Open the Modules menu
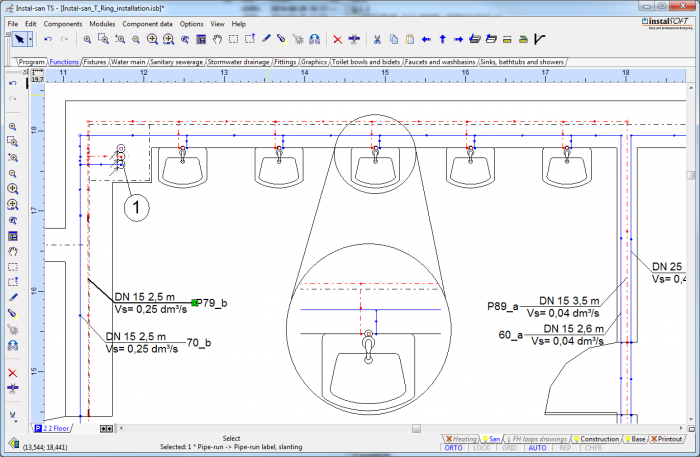 coord(101,23)
